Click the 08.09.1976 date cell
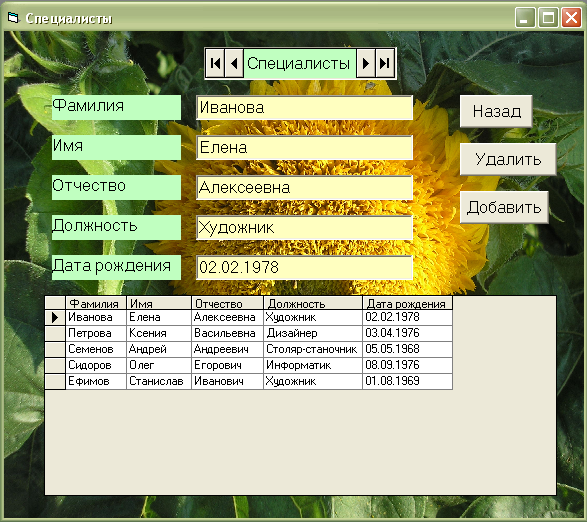Screen dimensions: 587x522 [408, 365]
